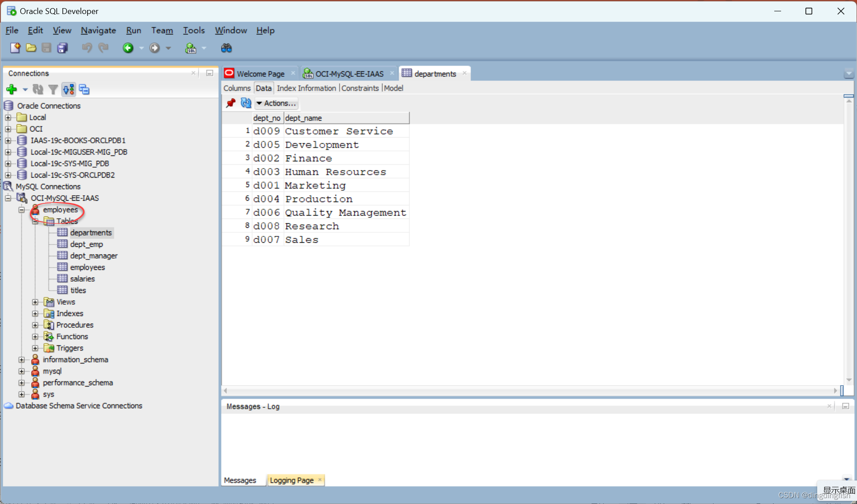Click the Save toolbar icon

tap(46, 48)
